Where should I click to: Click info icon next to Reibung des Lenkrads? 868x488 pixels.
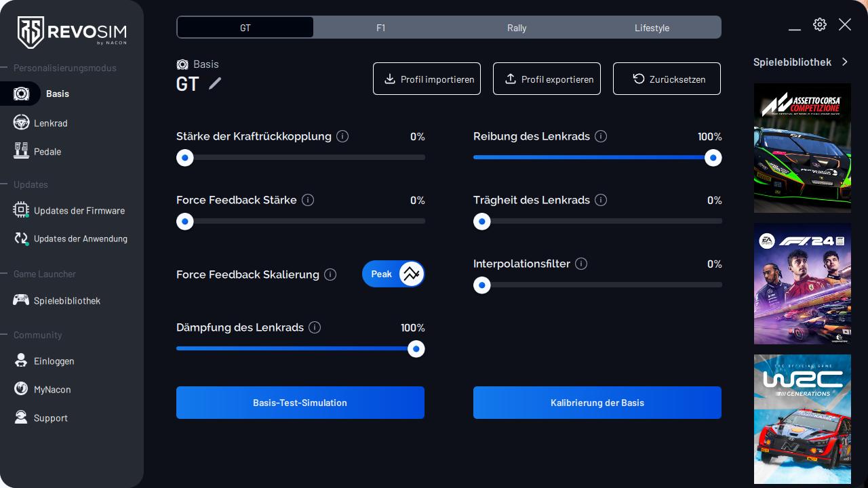(x=601, y=136)
